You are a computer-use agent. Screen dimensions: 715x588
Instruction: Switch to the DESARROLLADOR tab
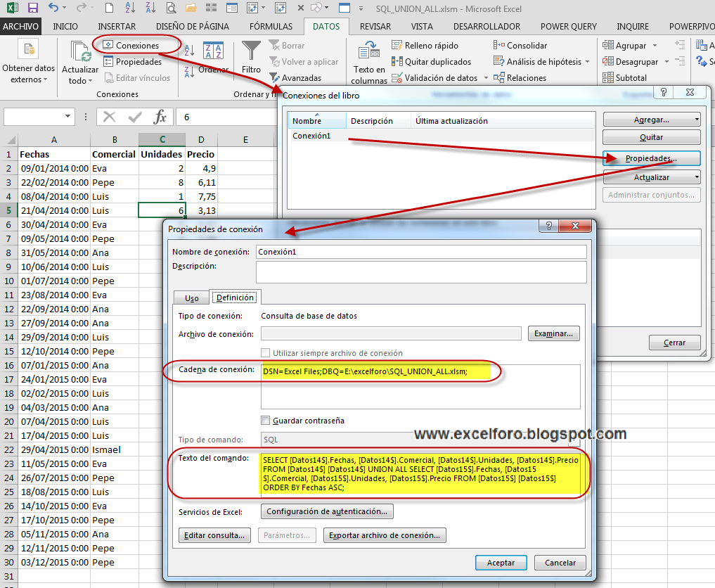pos(487,27)
